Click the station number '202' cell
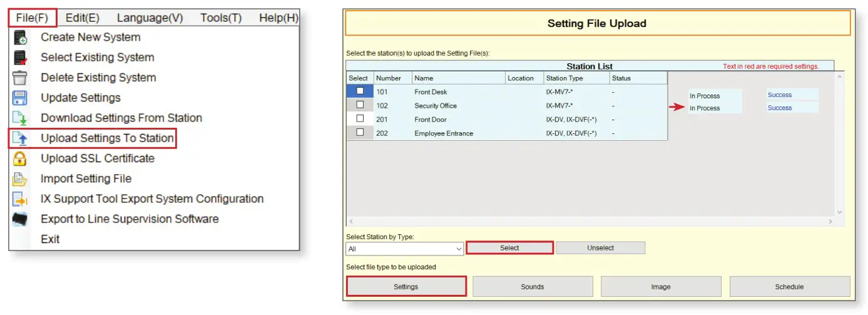 click(392, 133)
